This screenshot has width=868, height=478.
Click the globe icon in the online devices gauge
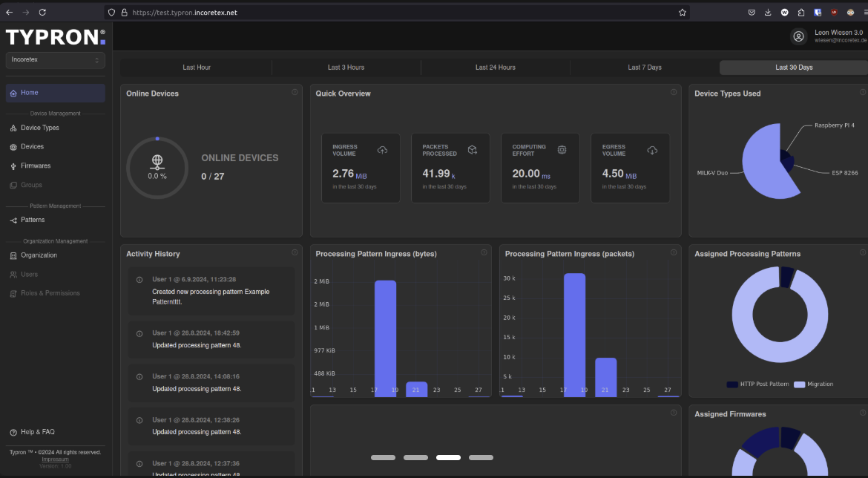[x=157, y=162]
